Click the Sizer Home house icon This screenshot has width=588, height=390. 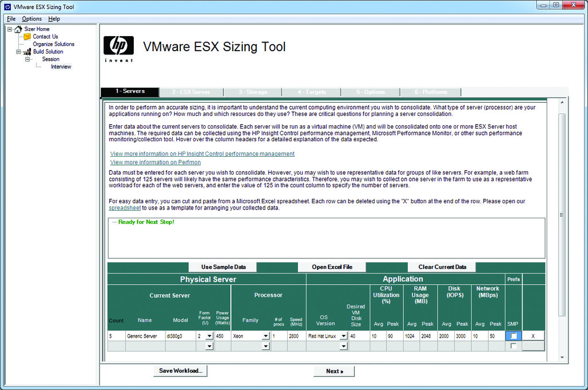coord(18,29)
